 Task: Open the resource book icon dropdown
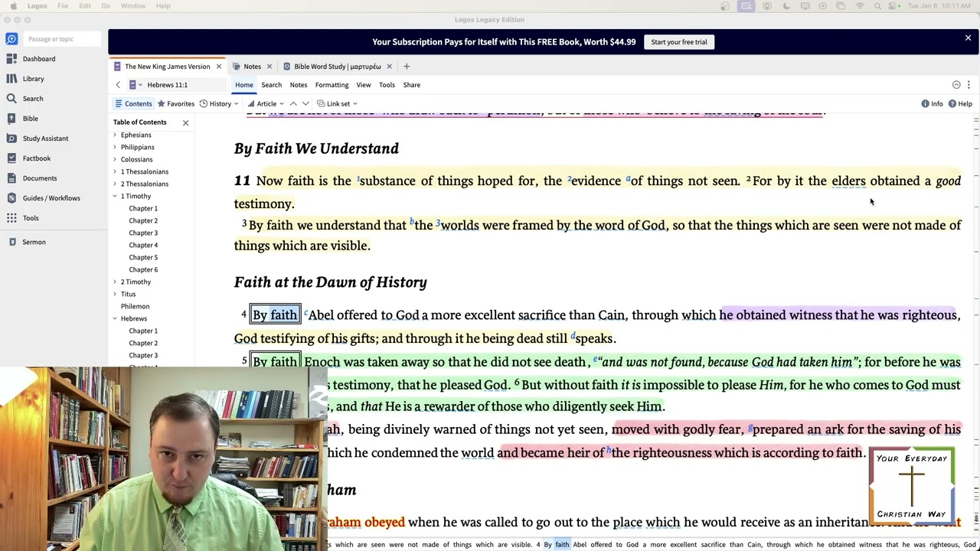[x=135, y=85]
